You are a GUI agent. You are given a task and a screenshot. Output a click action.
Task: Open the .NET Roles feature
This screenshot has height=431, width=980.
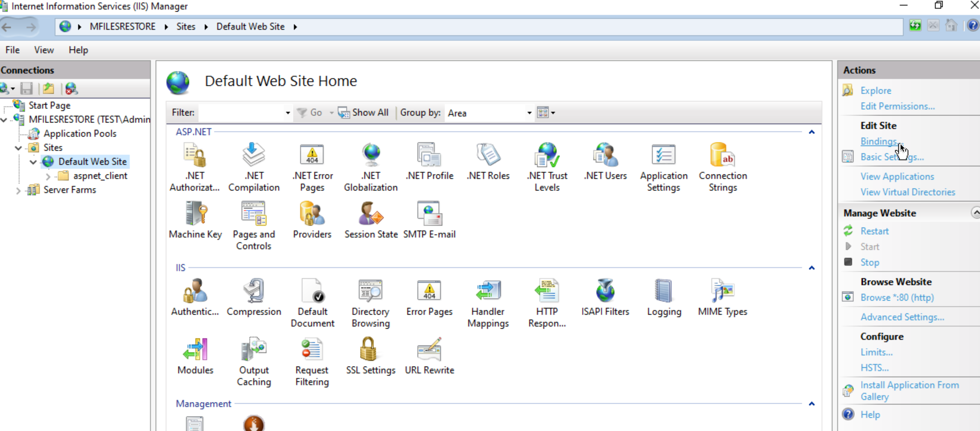(x=488, y=161)
